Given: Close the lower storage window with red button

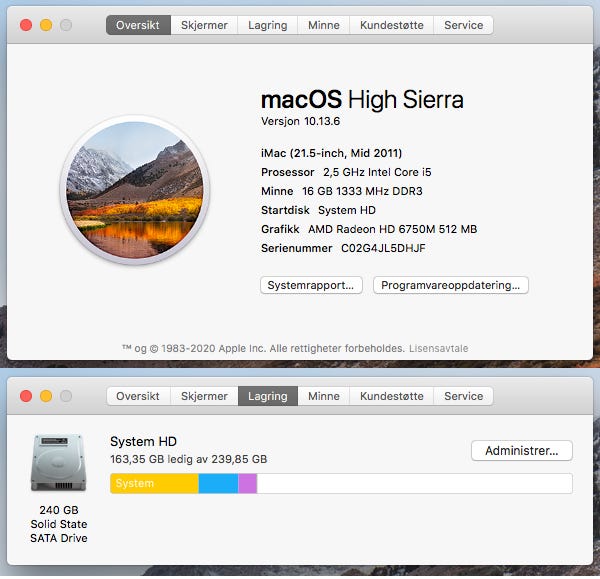Looking at the screenshot, I should click(x=26, y=396).
